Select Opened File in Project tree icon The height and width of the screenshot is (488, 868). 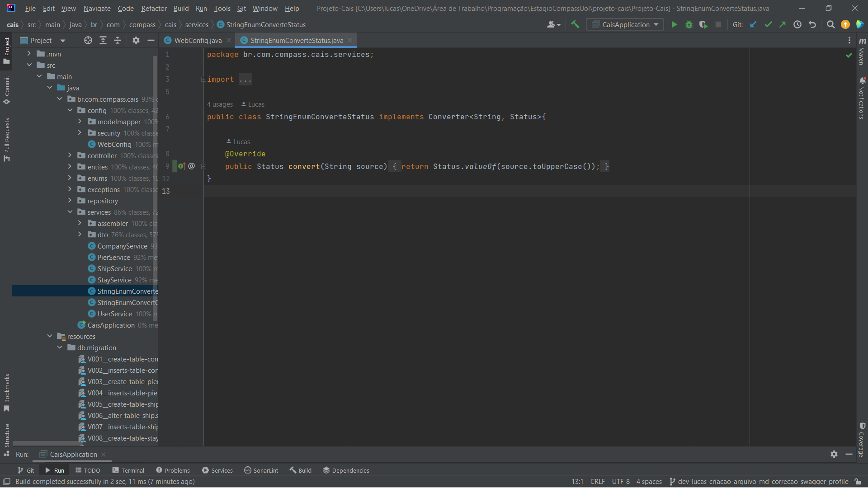[x=88, y=40]
